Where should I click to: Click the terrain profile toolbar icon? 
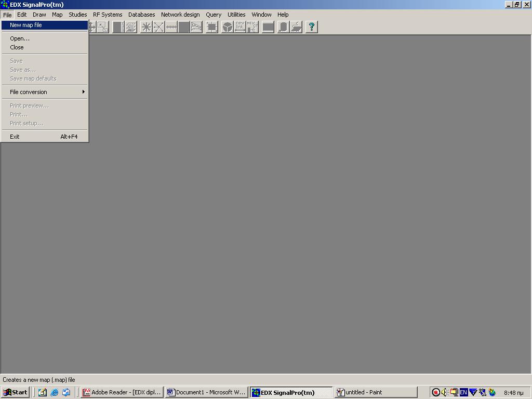[x=196, y=27]
